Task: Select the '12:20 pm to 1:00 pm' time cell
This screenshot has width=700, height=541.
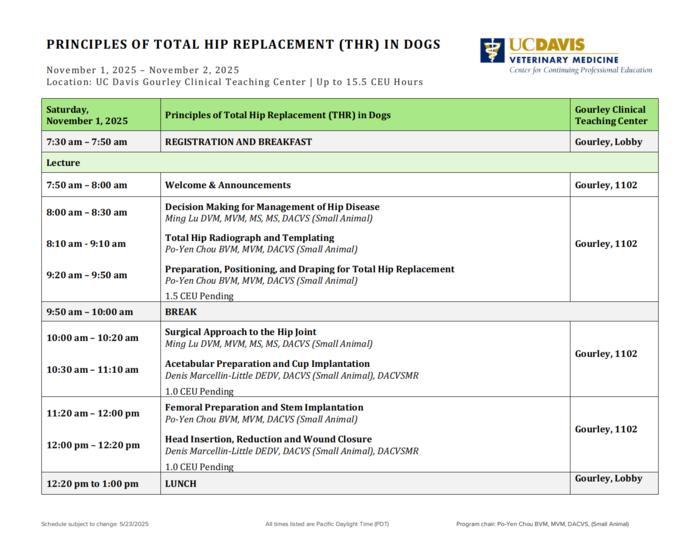Action: [101, 483]
